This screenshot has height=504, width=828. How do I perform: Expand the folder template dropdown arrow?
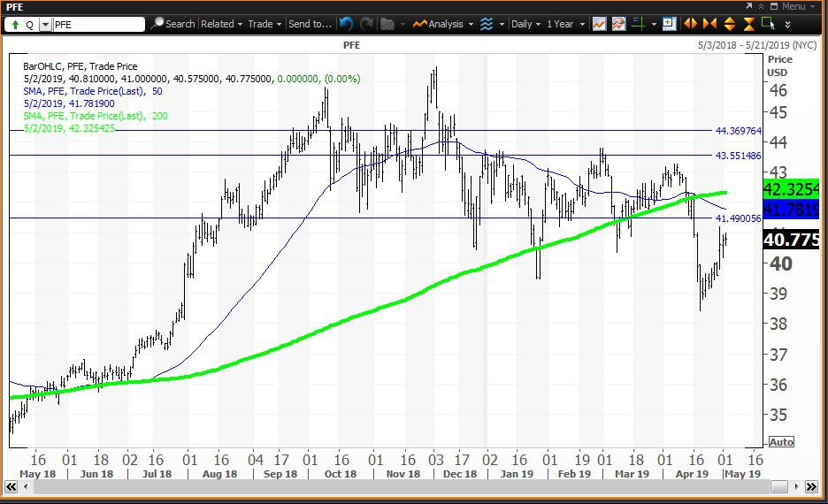tap(402, 24)
